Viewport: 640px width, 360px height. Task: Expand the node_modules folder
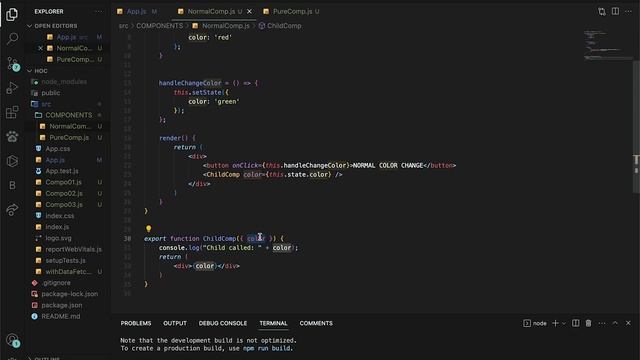click(64, 82)
